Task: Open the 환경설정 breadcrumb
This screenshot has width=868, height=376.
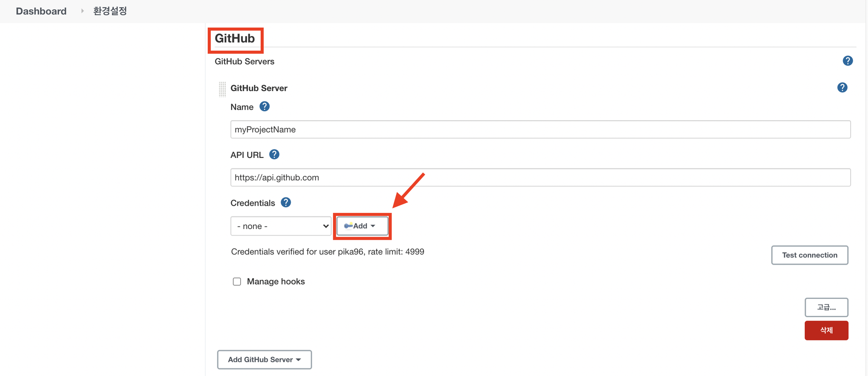Action: point(110,11)
